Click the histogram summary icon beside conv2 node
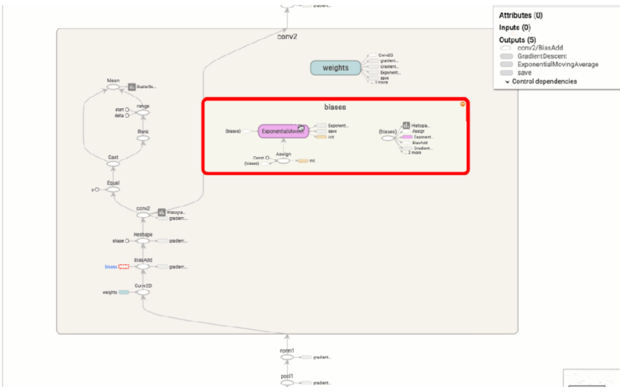The width and height of the screenshot is (620, 392). 161,212
